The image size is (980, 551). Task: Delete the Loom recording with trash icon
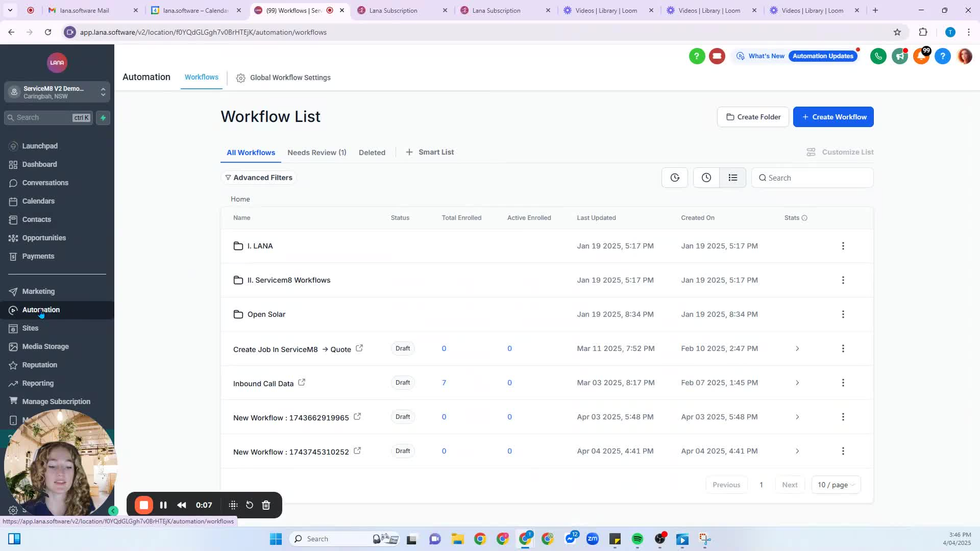[266, 505]
